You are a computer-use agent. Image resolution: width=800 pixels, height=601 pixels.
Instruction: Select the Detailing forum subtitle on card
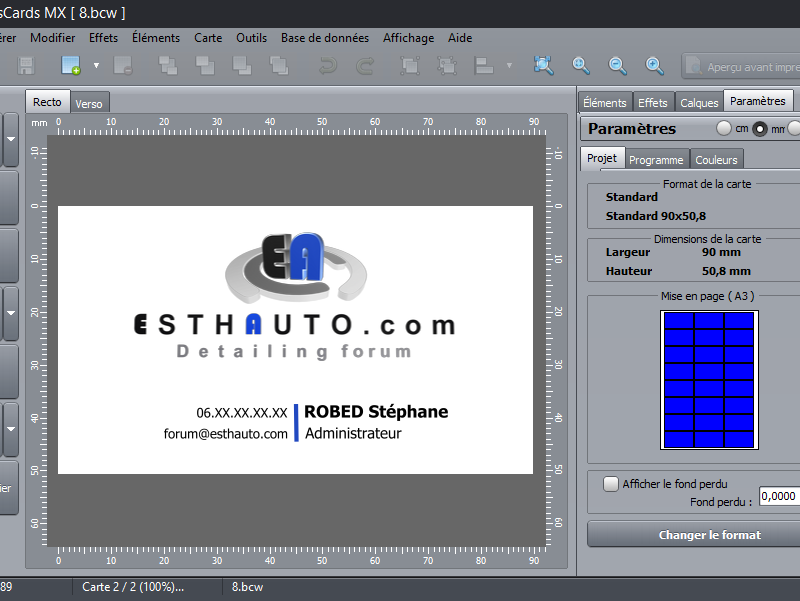294,352
